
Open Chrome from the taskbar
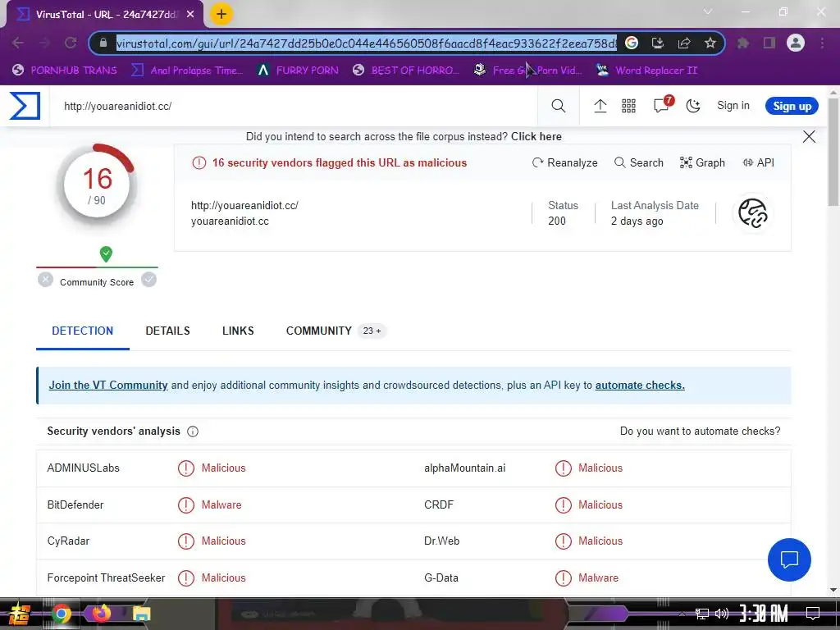61,614
